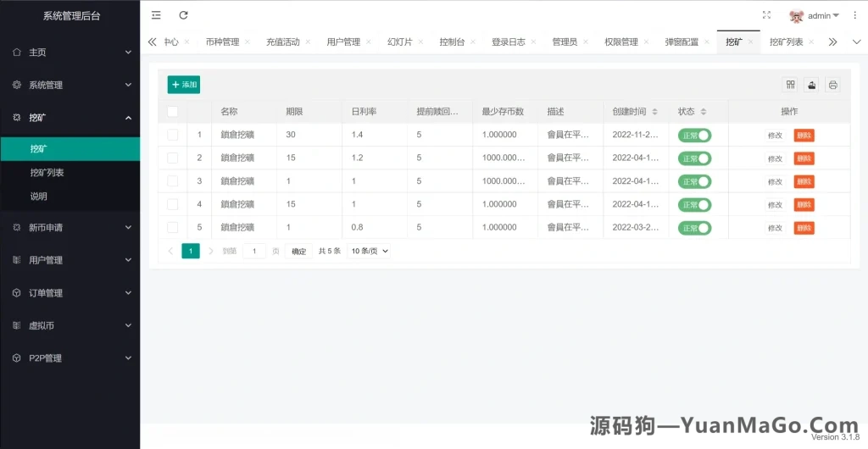Open the admin user dropdown

tap(823, 16)
